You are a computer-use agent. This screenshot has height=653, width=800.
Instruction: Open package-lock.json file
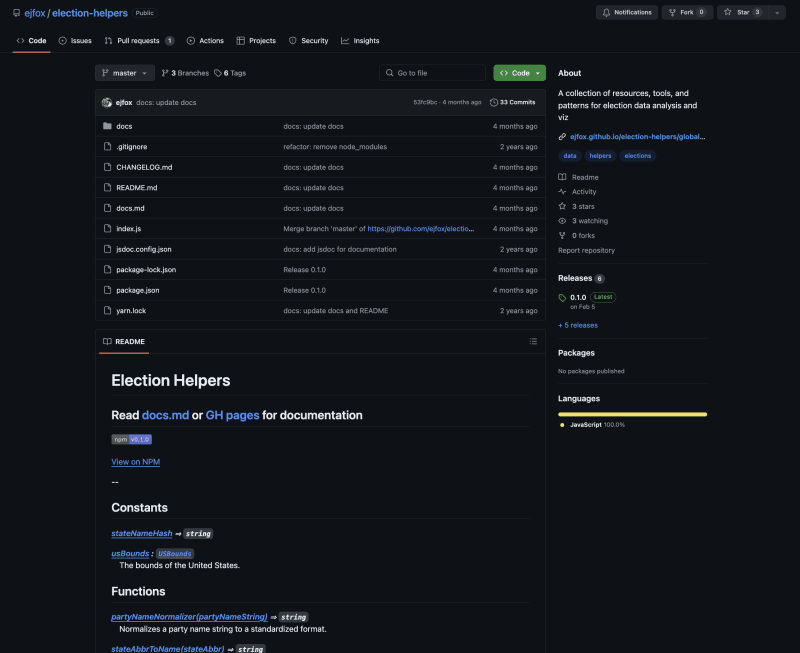146,270
